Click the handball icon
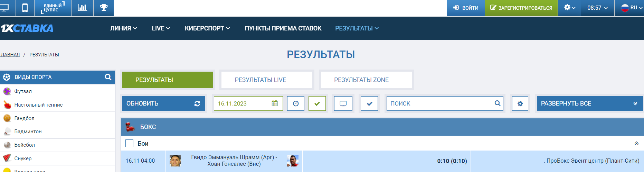Viewport: 644px width, 172px height. (7, 118)
